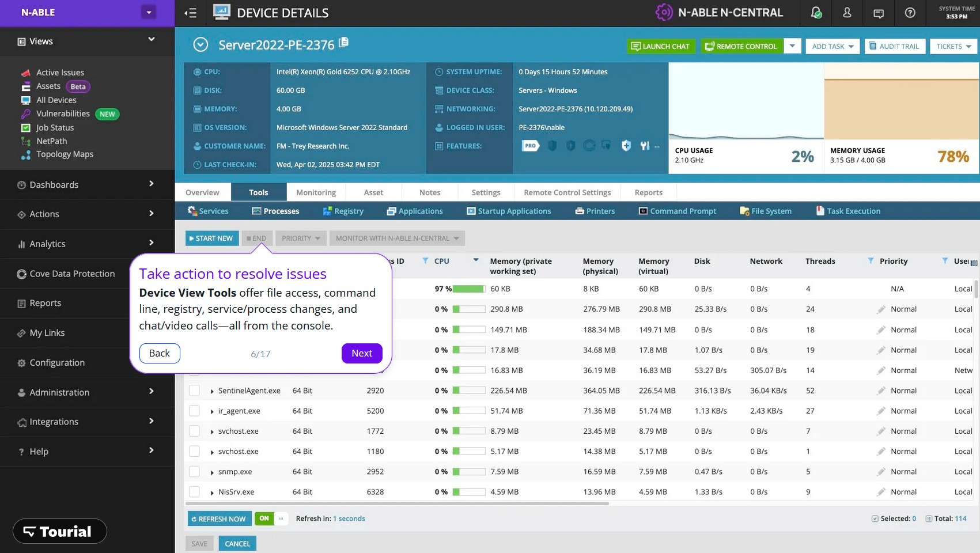Open the chat messages icon in header
The height and width of the screenshot is (553, 980).
point(879,13)
